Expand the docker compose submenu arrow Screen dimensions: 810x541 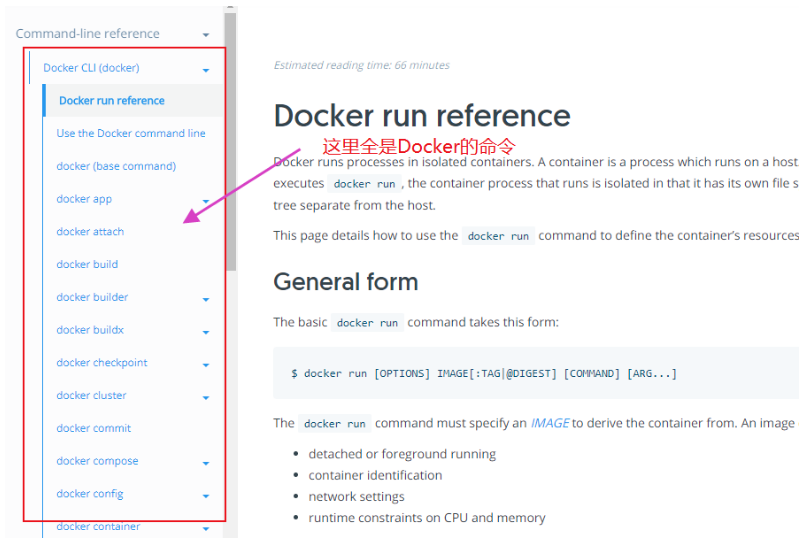(206, 463)
